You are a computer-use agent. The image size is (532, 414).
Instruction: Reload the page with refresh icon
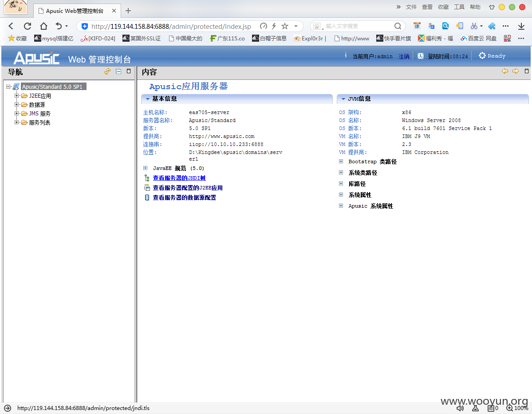point(28,26)
